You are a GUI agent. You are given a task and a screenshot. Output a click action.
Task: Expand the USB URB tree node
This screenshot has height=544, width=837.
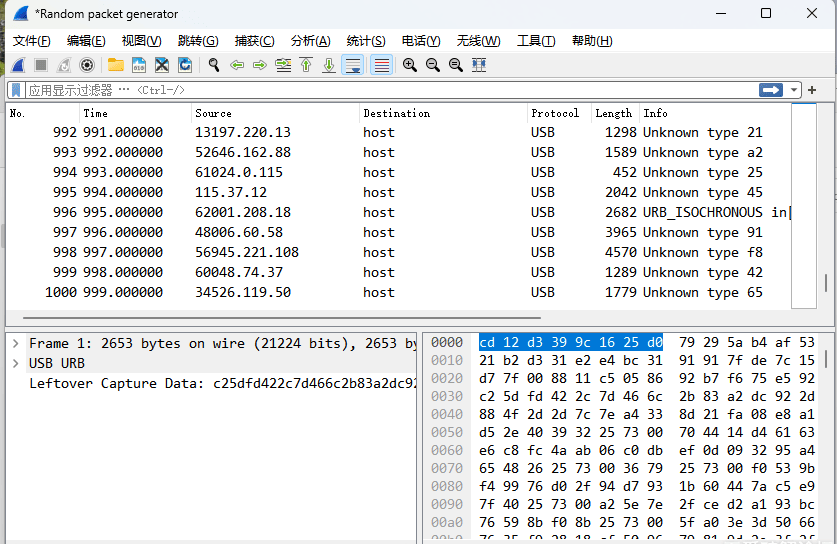click(16, 363)
